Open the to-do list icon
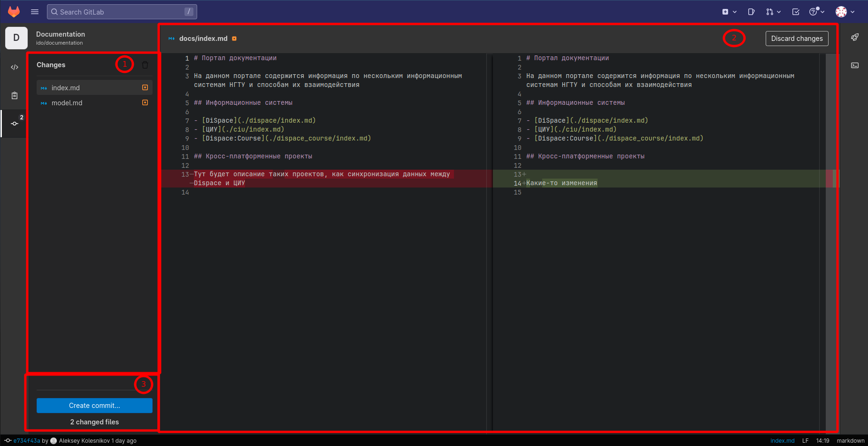Image resolution: width=868 pixels, height=446 pixels. 796,12
